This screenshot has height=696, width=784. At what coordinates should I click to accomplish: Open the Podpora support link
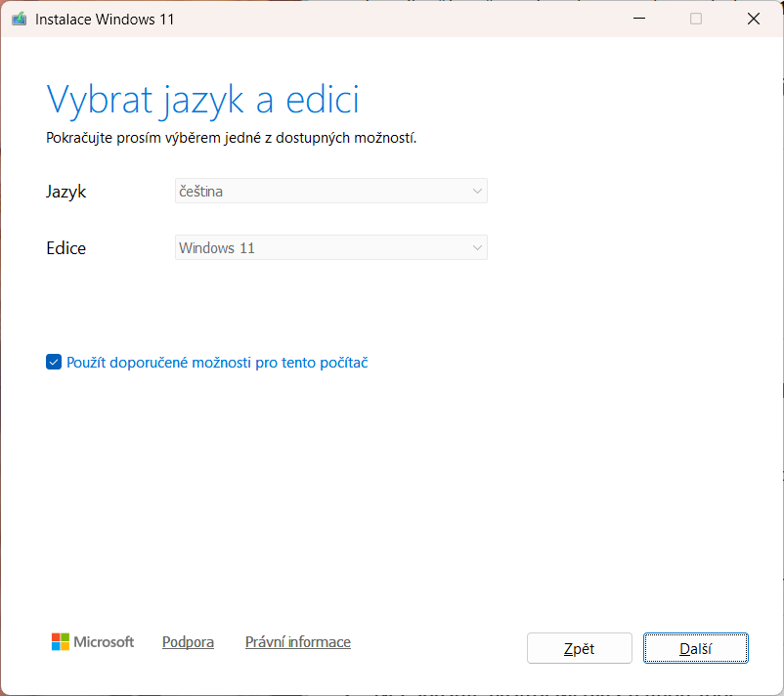coord(188,642)
